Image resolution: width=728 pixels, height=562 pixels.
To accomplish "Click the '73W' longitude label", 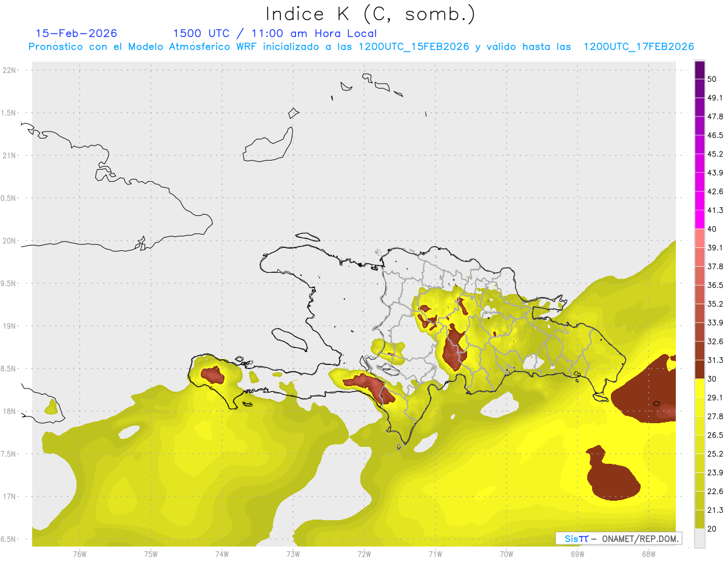I will (x=293, y=555).
